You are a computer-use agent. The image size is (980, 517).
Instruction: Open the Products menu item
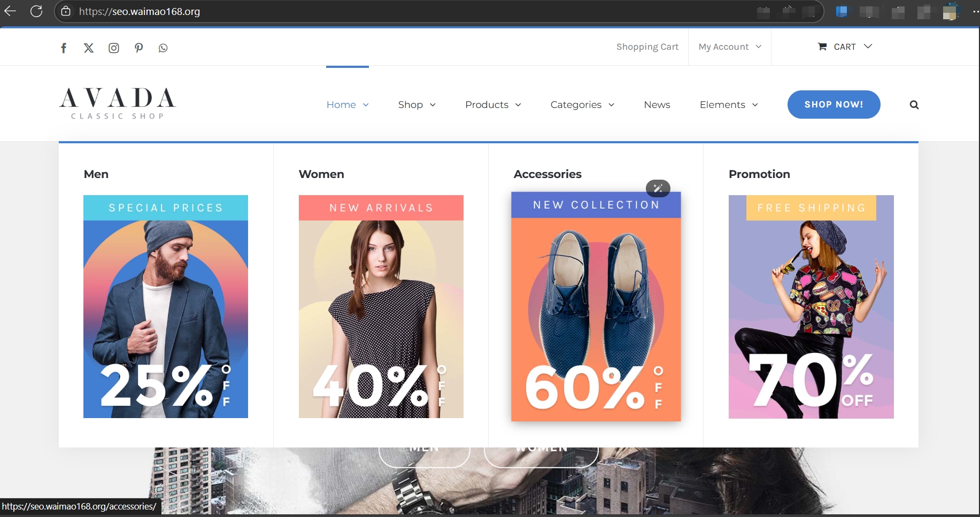487,105
